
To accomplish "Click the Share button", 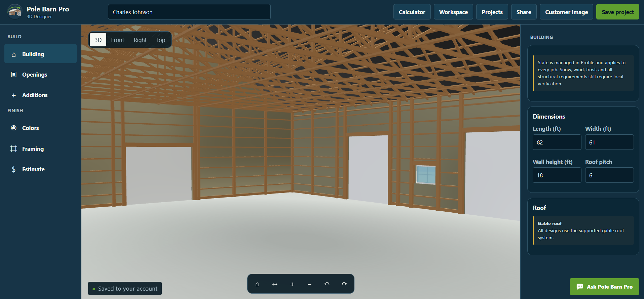I will pyautogui.click(x=524, y=12).
